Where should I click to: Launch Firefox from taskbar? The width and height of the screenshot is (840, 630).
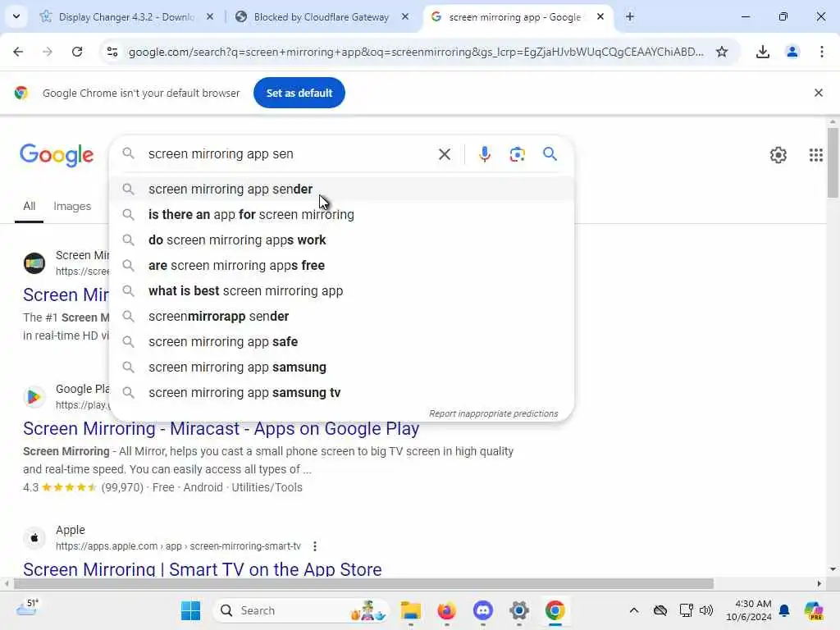click(x=447, y=610)
